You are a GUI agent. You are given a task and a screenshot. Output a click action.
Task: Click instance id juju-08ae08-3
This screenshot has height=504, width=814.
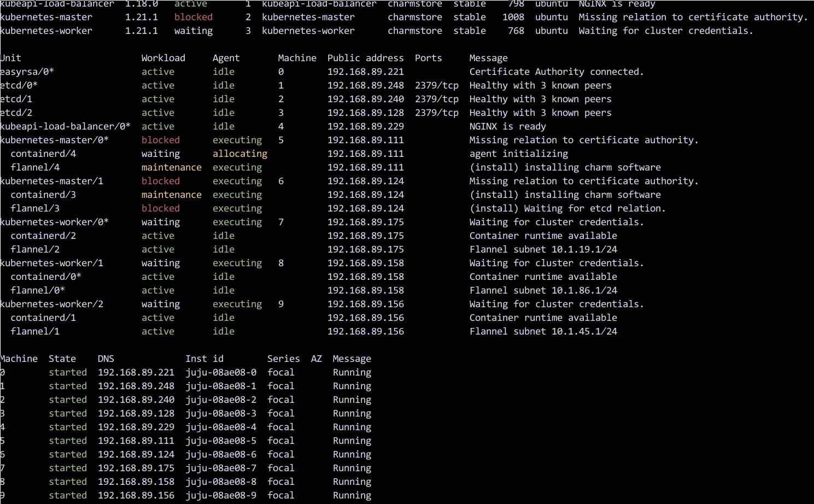[x=221, y=413]
